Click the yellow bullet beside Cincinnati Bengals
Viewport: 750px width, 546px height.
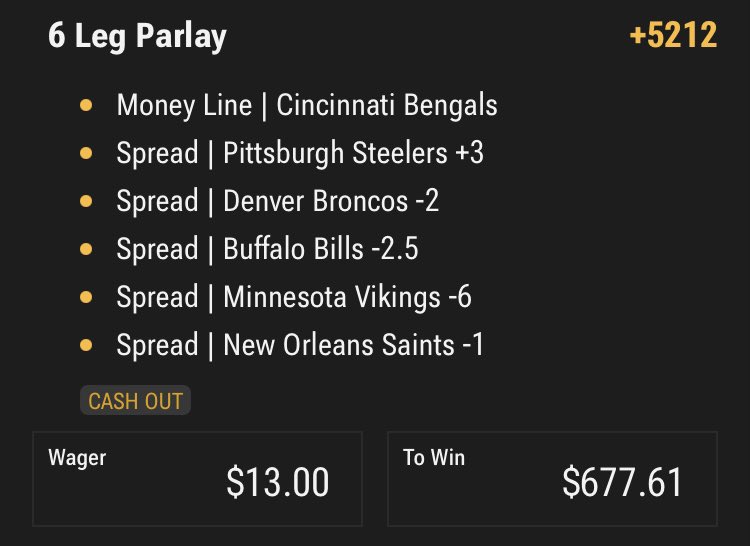[86, 105]
